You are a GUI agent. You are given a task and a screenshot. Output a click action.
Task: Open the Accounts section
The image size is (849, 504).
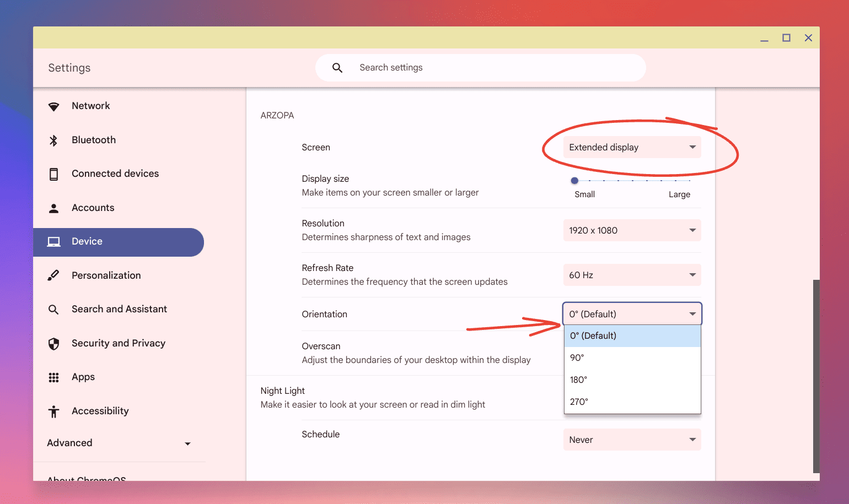119,208
